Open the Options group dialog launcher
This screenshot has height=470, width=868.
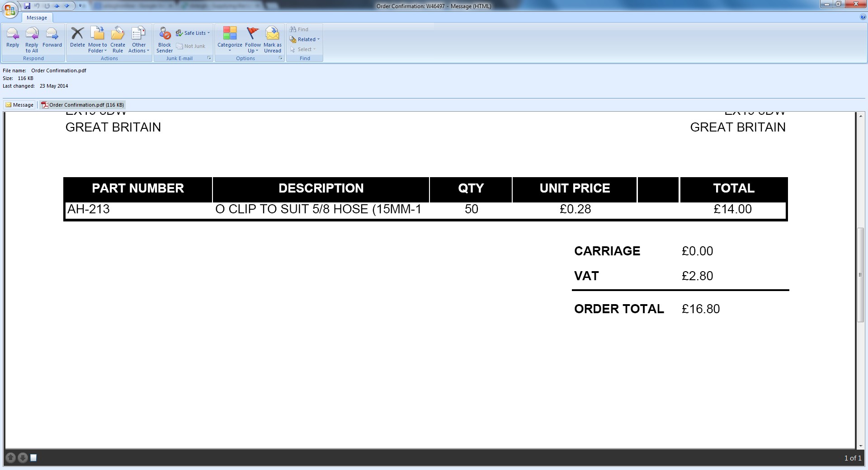click(x=281, y=58)
